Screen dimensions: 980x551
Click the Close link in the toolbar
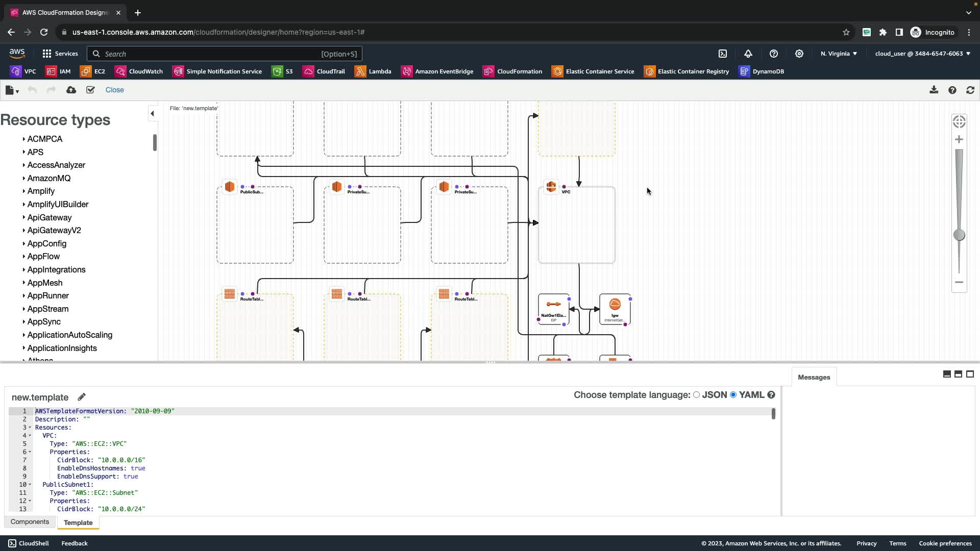(114, 90)
